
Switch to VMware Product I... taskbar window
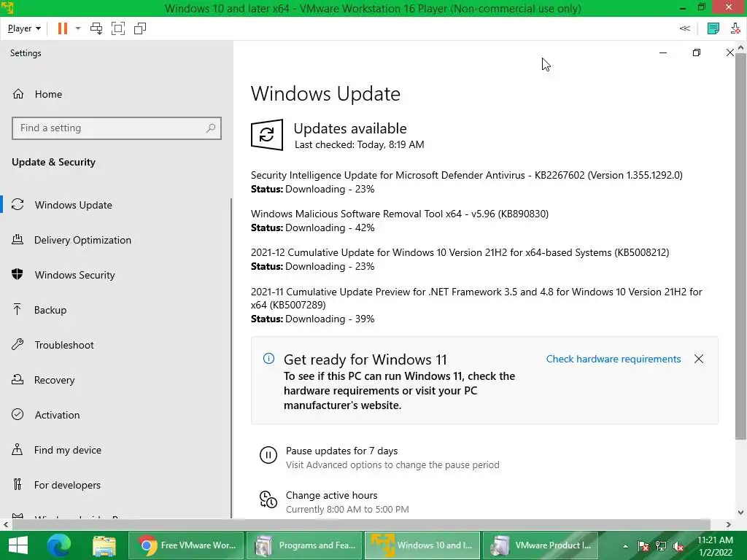pos(541,545)
